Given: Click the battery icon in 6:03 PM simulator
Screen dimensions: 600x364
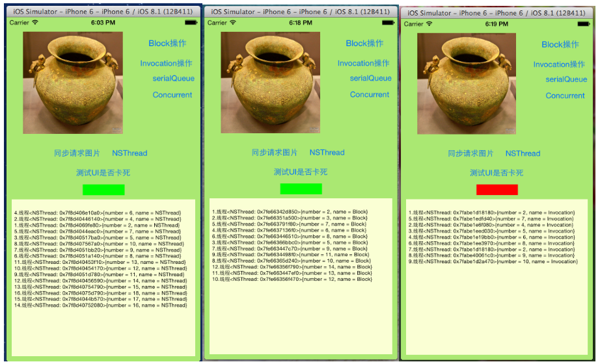Looking at the screenshot, I should pyautogui.click(x=191, y=23).
